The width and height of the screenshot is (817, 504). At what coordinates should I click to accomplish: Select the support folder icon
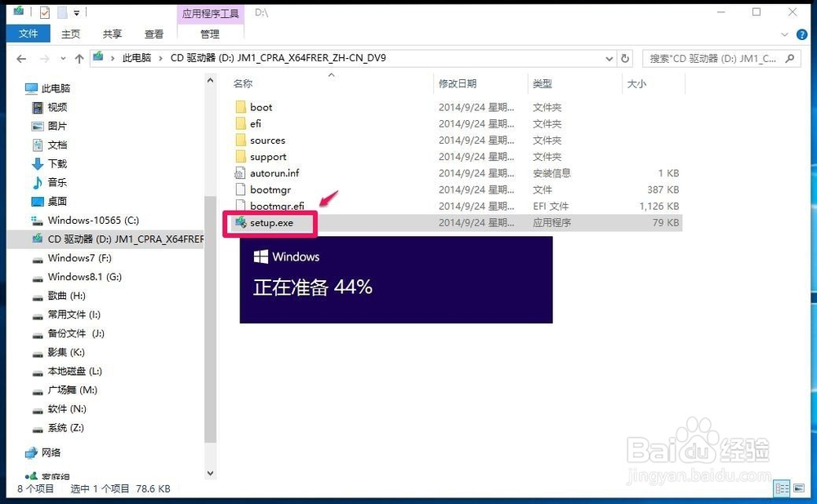[x=240, y=156]
